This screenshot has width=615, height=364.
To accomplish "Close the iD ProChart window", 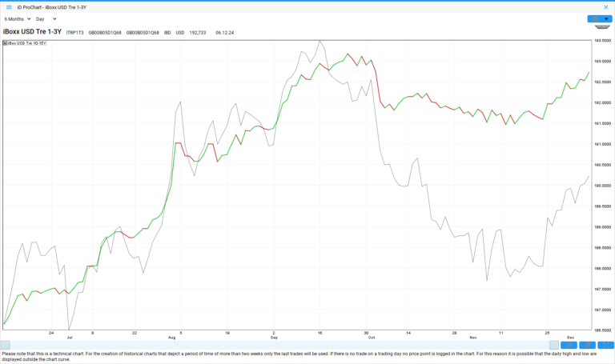I will point(605,7).
